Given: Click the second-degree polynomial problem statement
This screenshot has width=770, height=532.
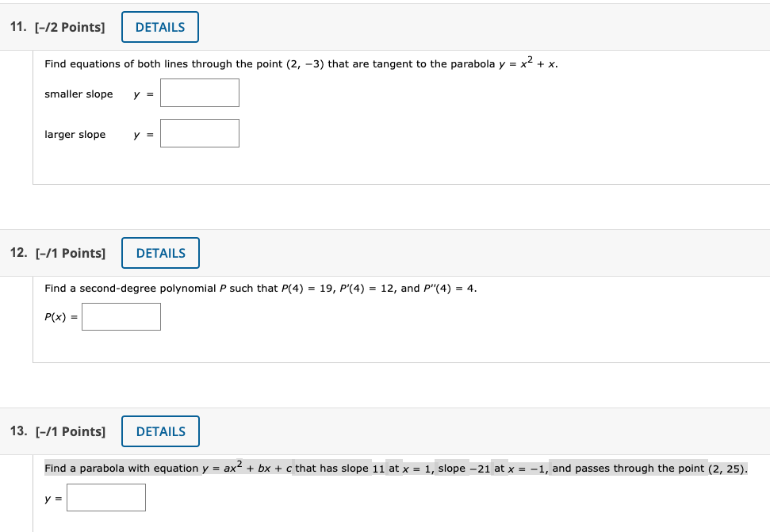Looking at the screenshot, I should (262, 288).
